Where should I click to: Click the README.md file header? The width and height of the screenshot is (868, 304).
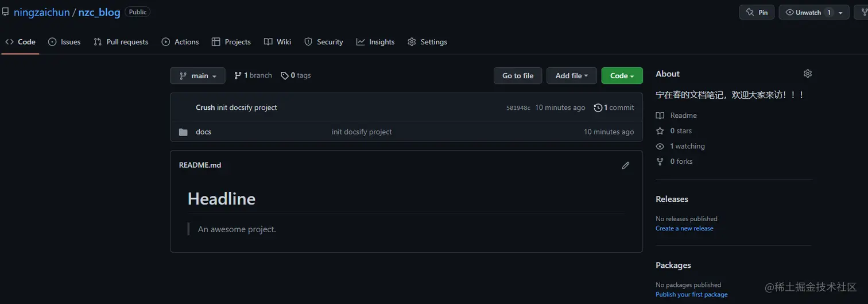(200, 165)
